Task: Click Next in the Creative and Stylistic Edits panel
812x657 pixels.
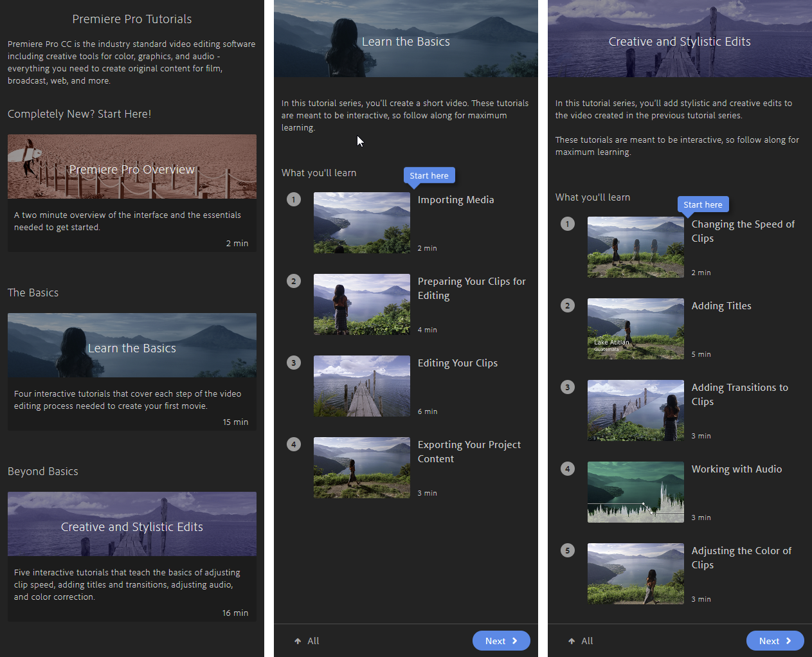Action: (x=775, y=641)
